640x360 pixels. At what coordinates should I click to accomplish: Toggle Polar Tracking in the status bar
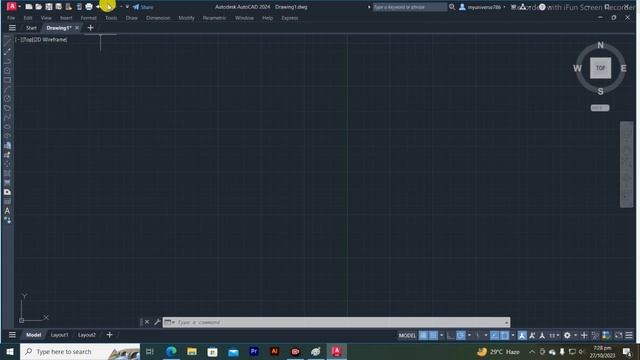461,336
